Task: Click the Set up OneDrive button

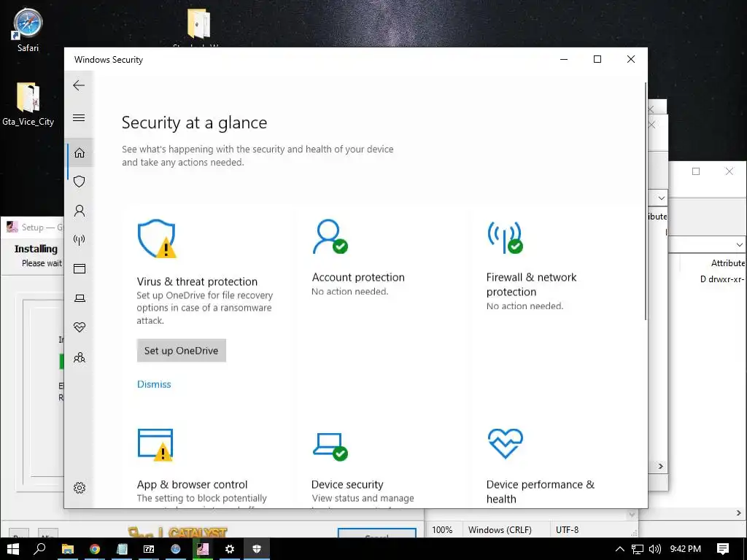Action: 181,351
